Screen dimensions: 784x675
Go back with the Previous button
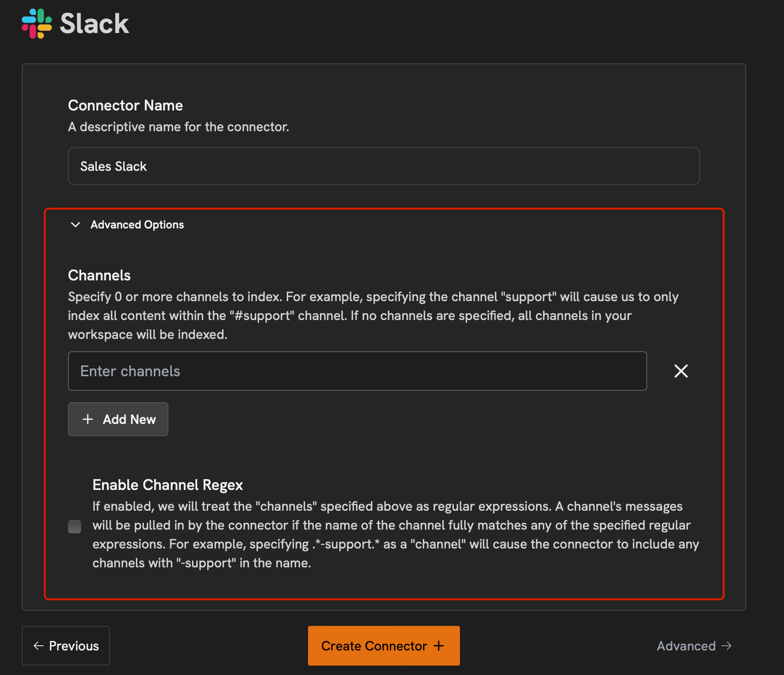66,645
